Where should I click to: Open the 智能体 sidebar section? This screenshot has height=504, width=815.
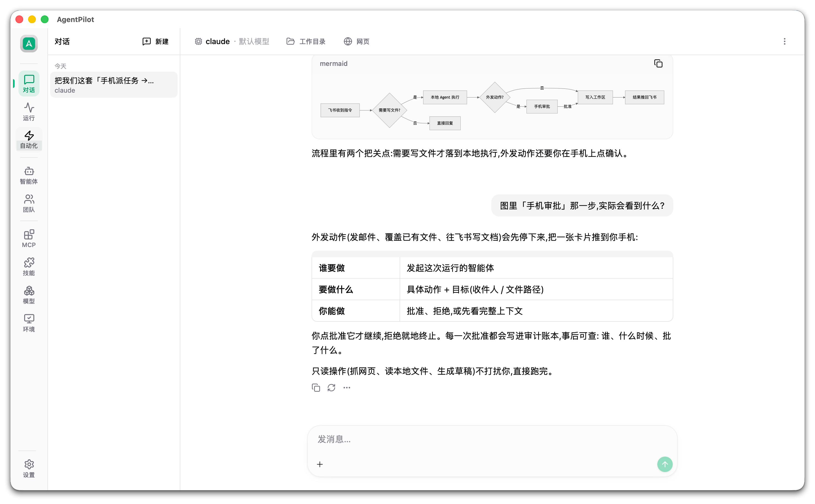coord(29,175)
